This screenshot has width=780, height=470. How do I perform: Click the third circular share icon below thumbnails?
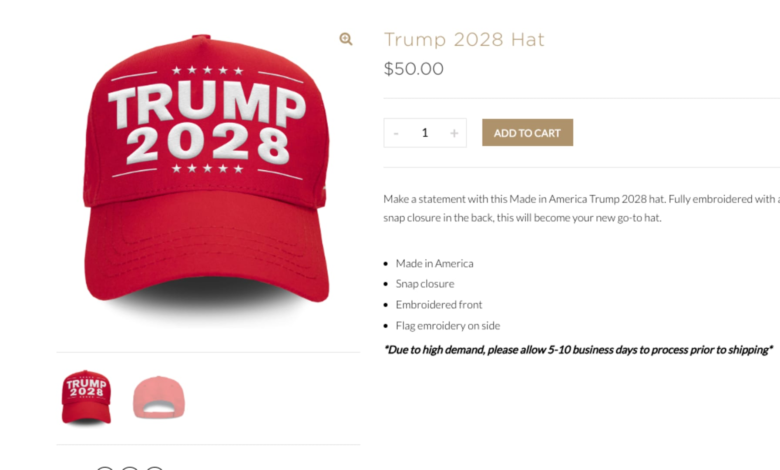[154, 468]
